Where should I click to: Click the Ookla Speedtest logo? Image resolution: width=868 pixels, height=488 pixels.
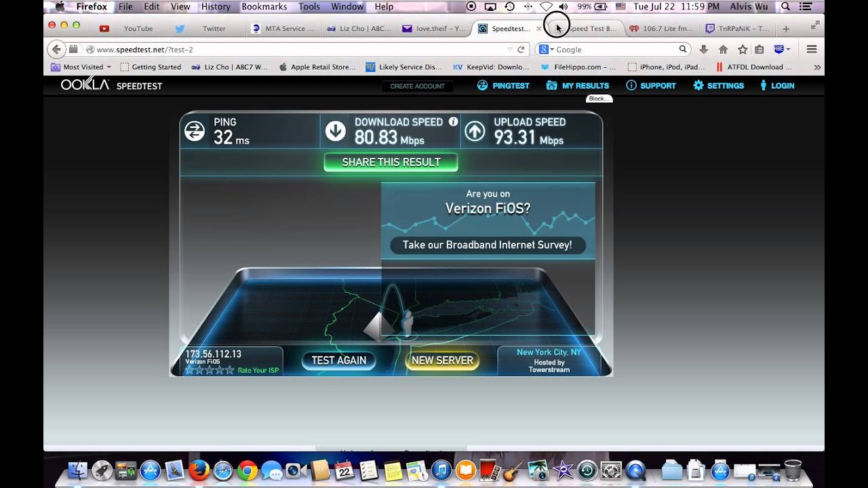tap(111, 85)
